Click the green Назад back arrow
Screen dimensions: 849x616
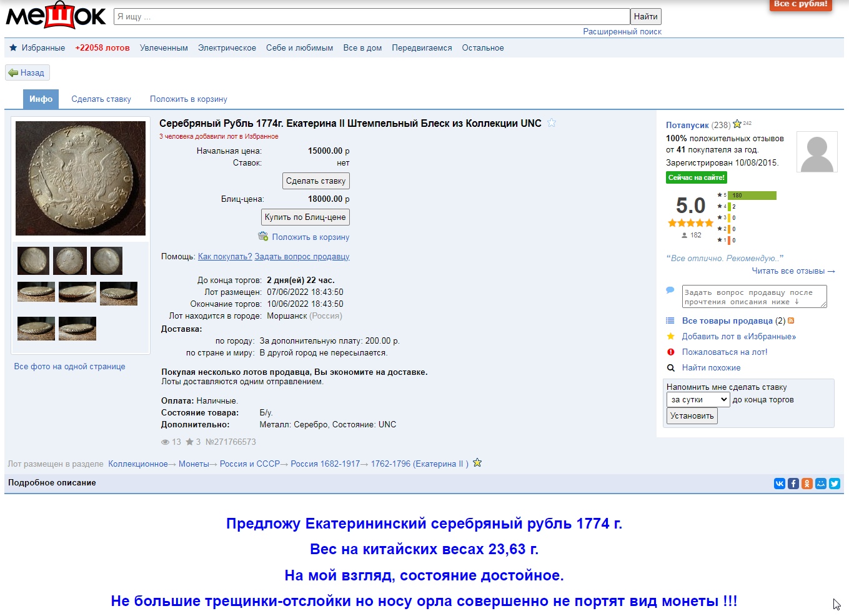13,73
